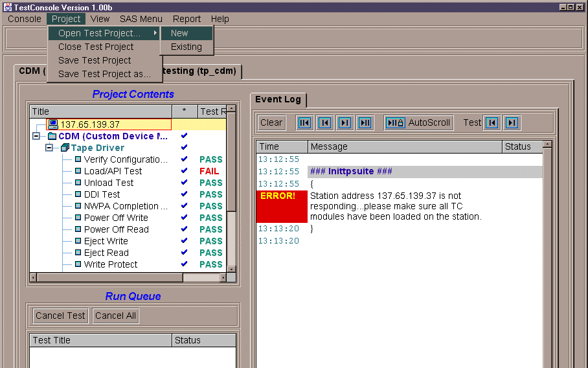Click square icon beside Unload Test
The height and width of the screenshot is (368, 588).
tap(78, 182)
